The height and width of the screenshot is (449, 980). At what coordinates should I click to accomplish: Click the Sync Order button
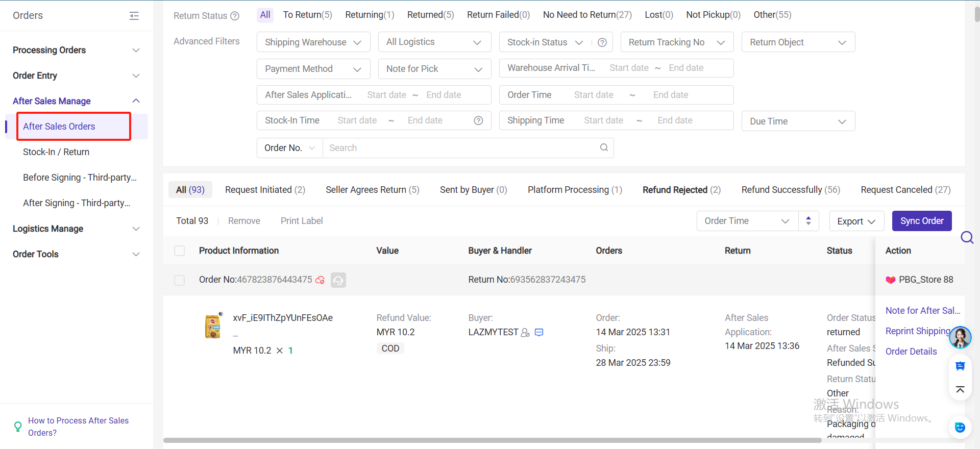click(921, 221)
